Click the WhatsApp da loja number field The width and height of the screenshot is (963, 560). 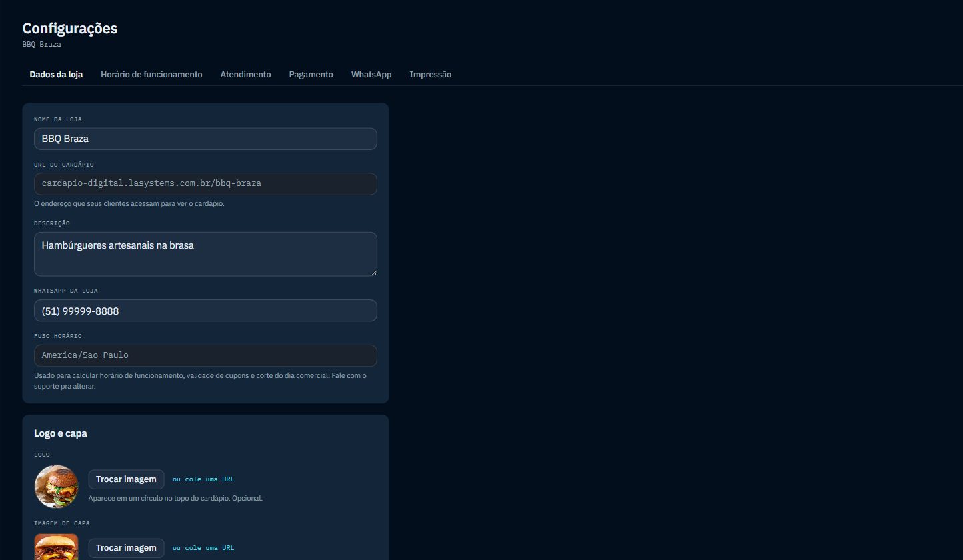pyautogui.click(x=205, y=311)
